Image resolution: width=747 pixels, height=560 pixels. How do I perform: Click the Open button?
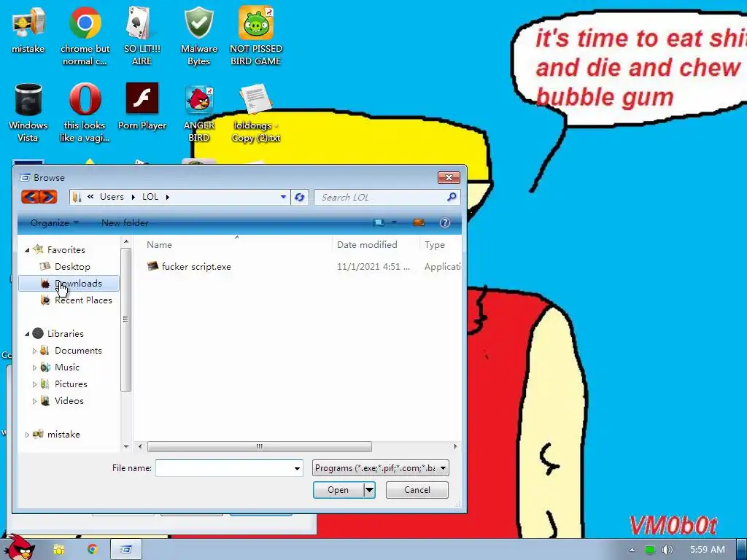pyautogui.click(x=338, y=489)
